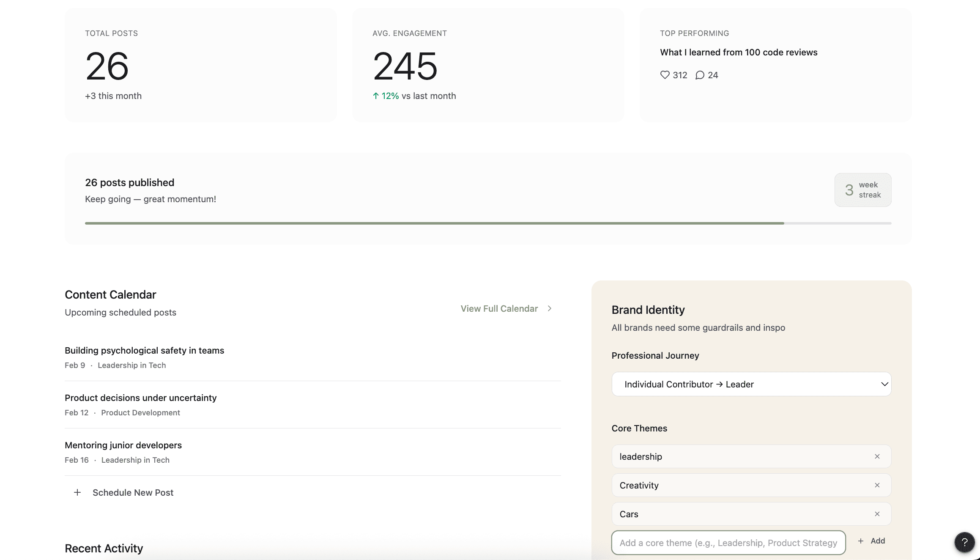Expand Individual Contributor to Leader selector
The width and height of the screenshot is (980, 560).
pos(751,384)
